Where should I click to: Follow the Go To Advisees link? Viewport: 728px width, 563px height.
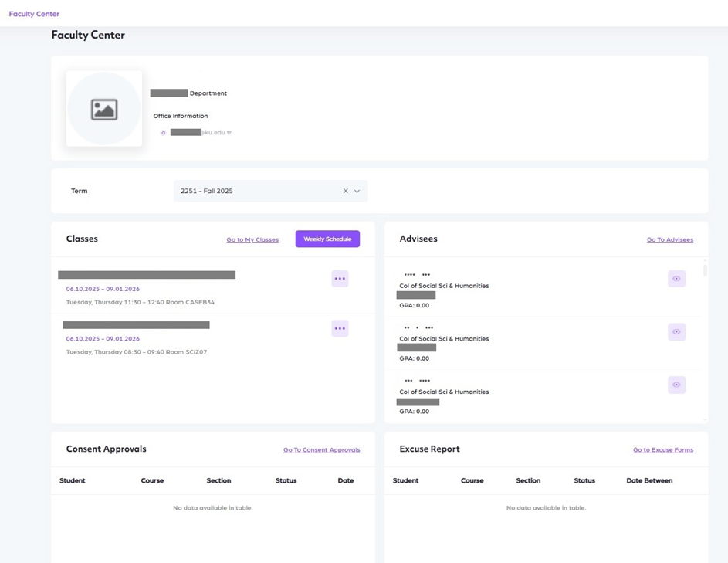669,240
